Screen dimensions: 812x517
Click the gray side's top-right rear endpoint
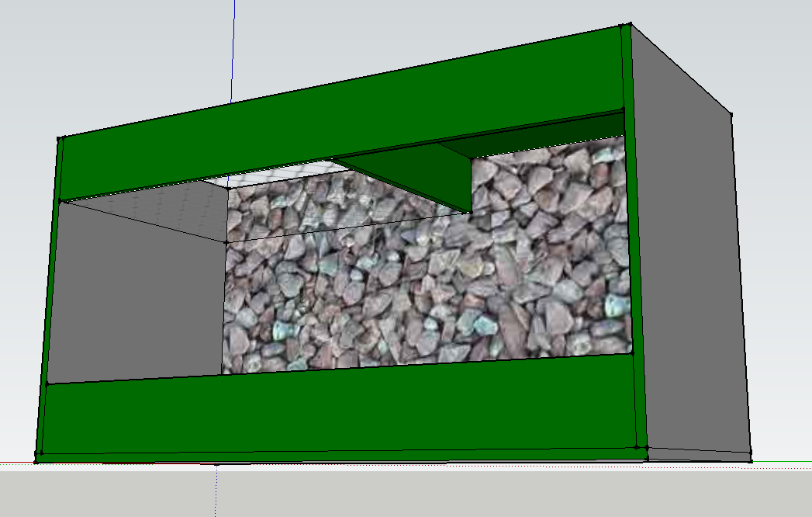(x=731, y=115)
